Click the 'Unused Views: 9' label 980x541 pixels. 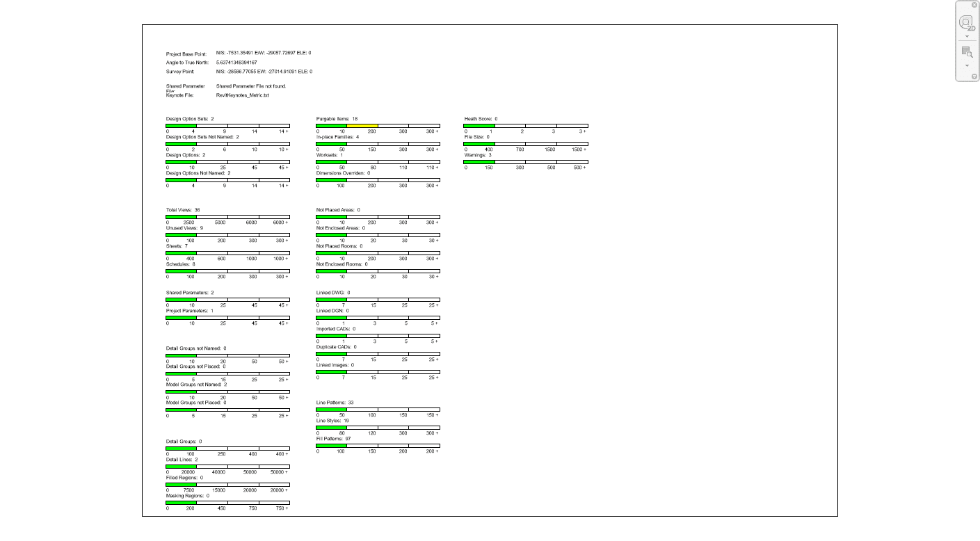pos(184,227)
